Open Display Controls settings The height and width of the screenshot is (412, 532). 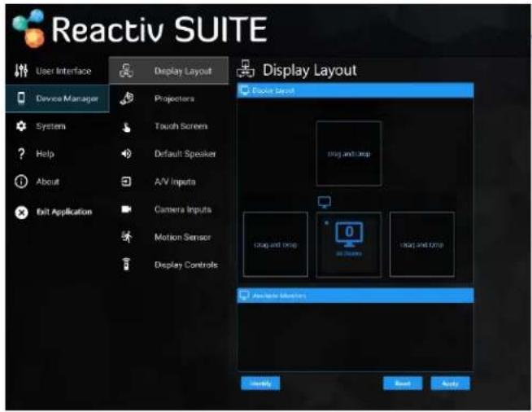coord(168,265)
